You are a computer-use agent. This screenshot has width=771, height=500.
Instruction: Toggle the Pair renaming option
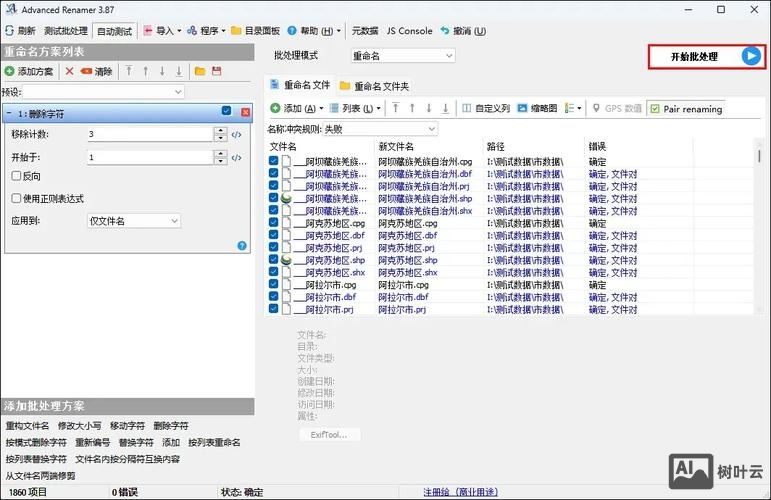coord(686,109)
